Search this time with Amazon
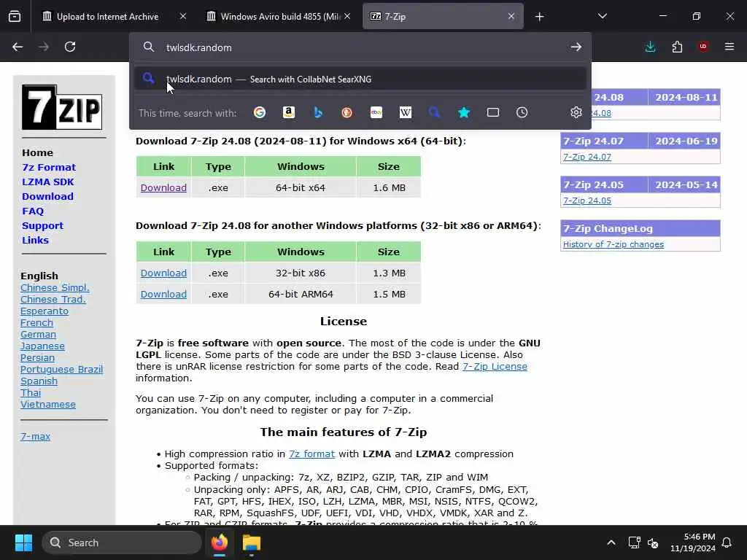747x560 pixels. (289, 112)
